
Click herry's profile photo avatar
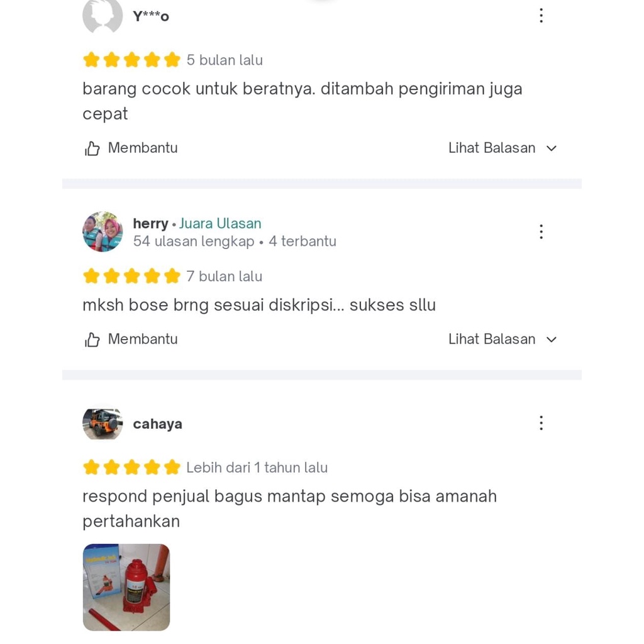tap(103, 231)
